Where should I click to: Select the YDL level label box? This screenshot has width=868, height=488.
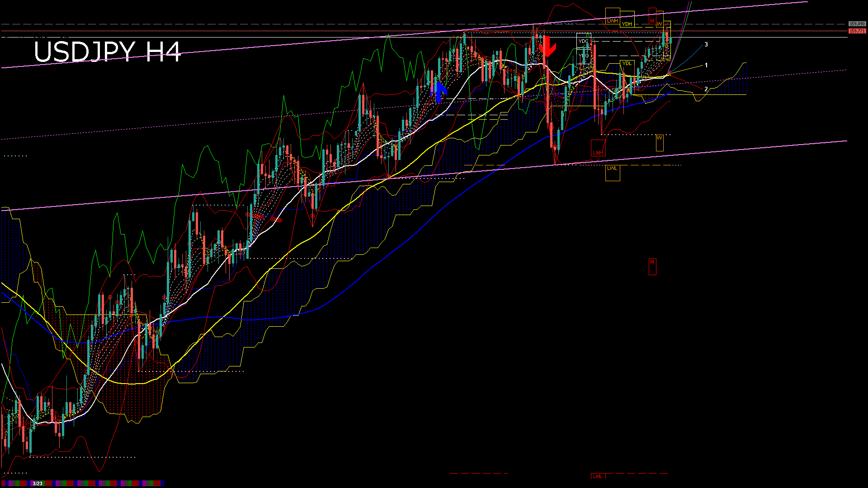click(627, 63)
